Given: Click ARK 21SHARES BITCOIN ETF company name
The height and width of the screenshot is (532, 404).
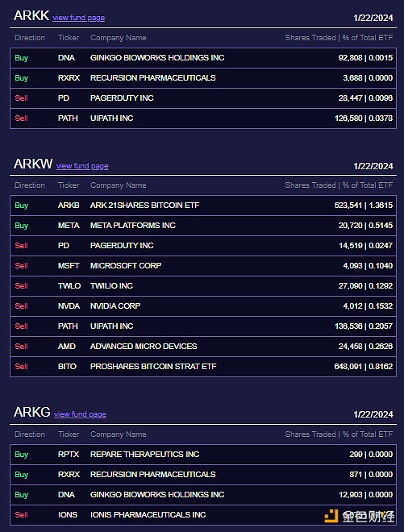Looking at the screenshot, I should point(144,206).
